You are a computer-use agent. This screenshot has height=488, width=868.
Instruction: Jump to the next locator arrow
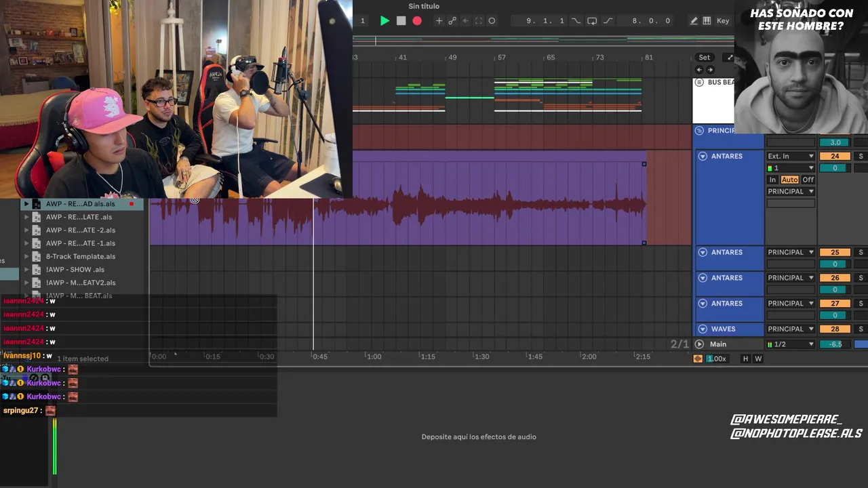(x=710, y=70)
